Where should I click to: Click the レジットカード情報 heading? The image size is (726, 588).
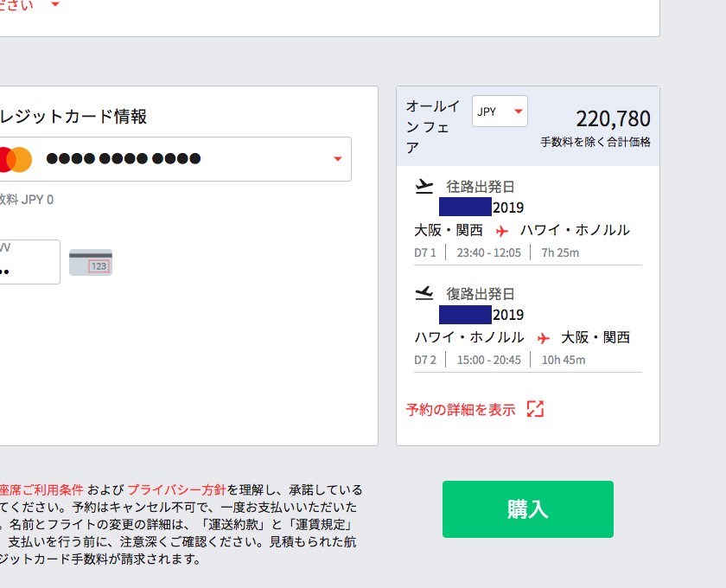coord(73,116)
